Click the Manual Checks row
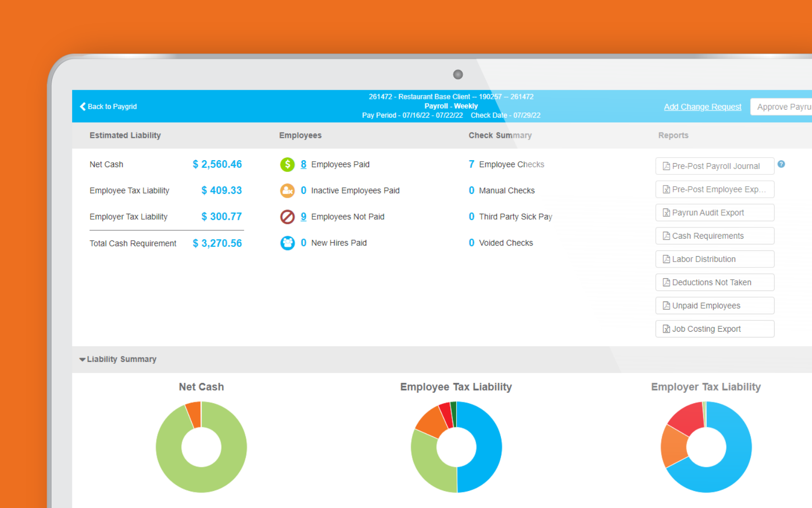The width and height of the screenshot is (812, 508). tap(501, 190)
